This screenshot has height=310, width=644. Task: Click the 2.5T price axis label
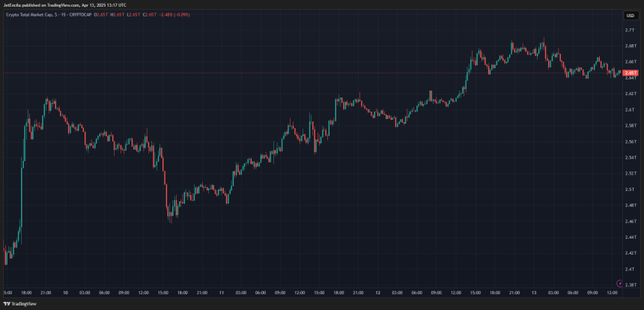coord(630,189)
